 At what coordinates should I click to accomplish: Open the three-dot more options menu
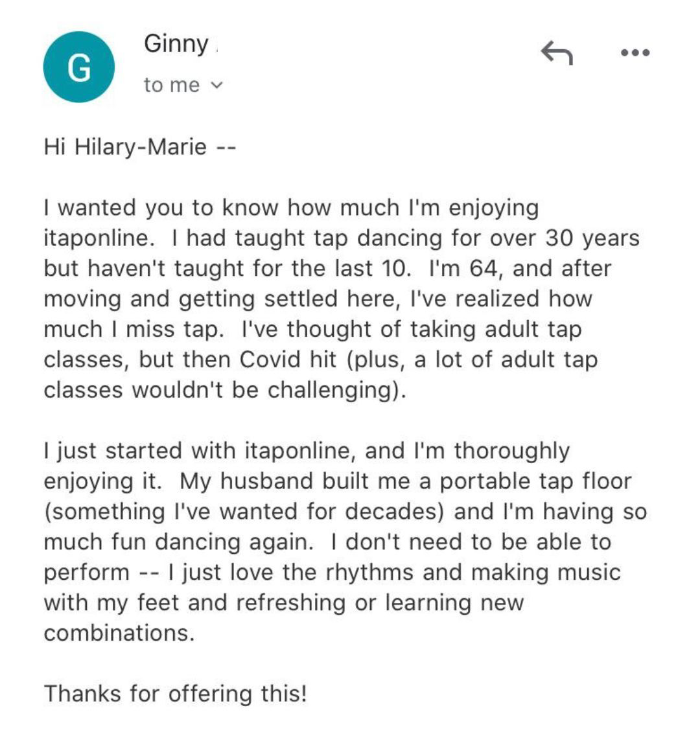635,53
